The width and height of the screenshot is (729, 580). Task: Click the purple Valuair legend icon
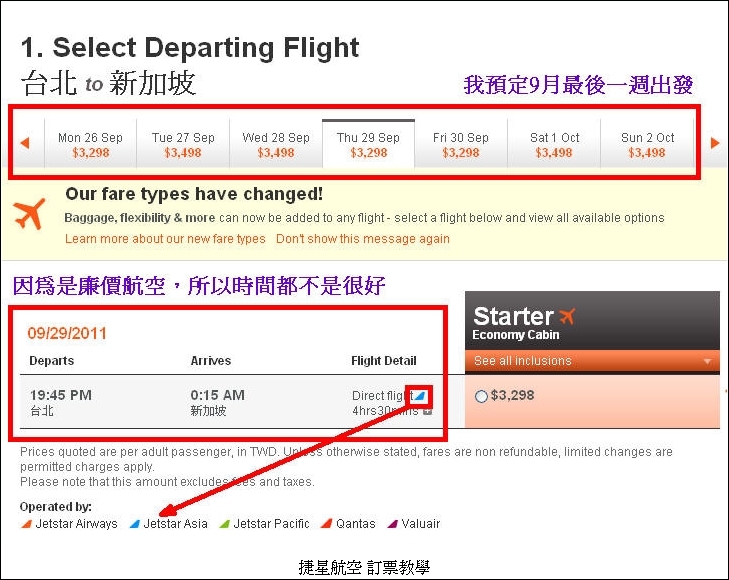coord(392,524)
